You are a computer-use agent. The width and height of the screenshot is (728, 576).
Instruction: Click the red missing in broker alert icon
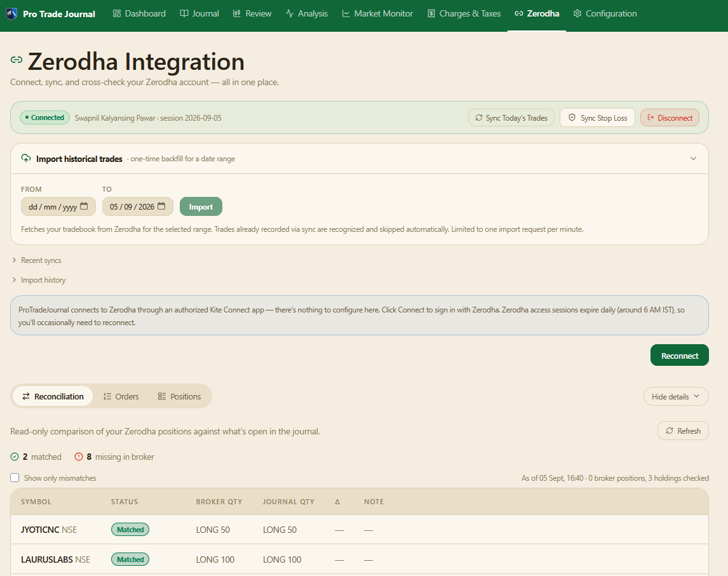click(79, 457)
